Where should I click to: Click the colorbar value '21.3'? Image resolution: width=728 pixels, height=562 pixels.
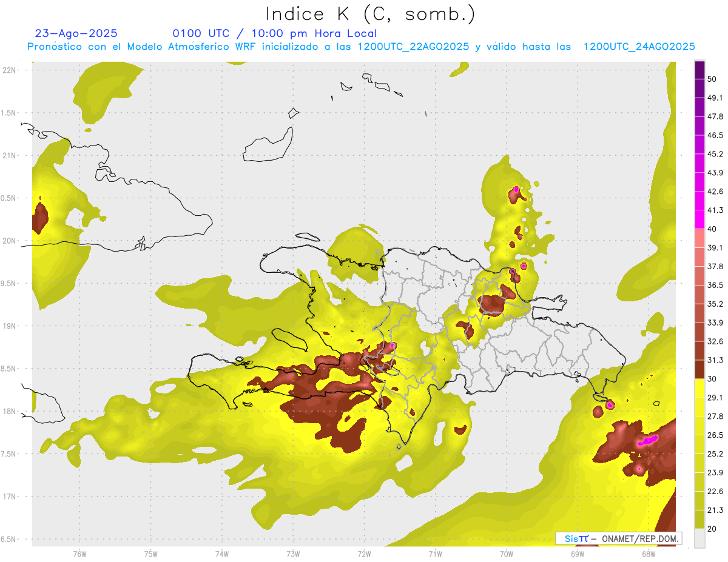pos(715,510)
